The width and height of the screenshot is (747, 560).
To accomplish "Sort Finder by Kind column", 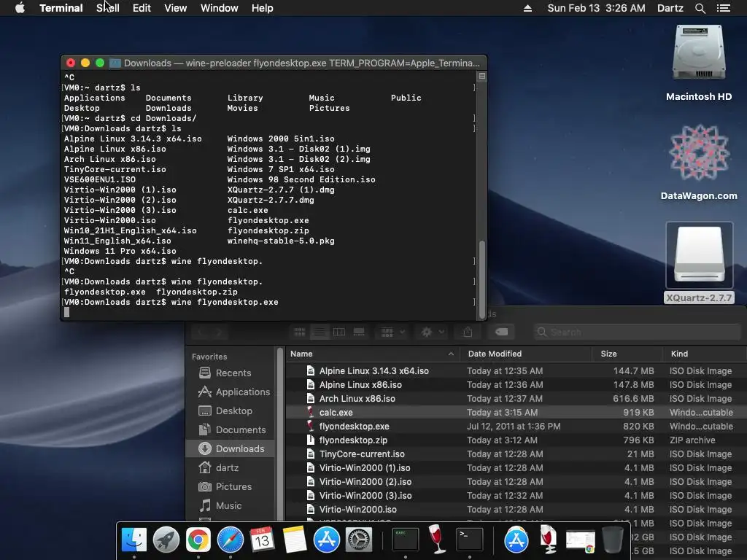I will [704, 354].
